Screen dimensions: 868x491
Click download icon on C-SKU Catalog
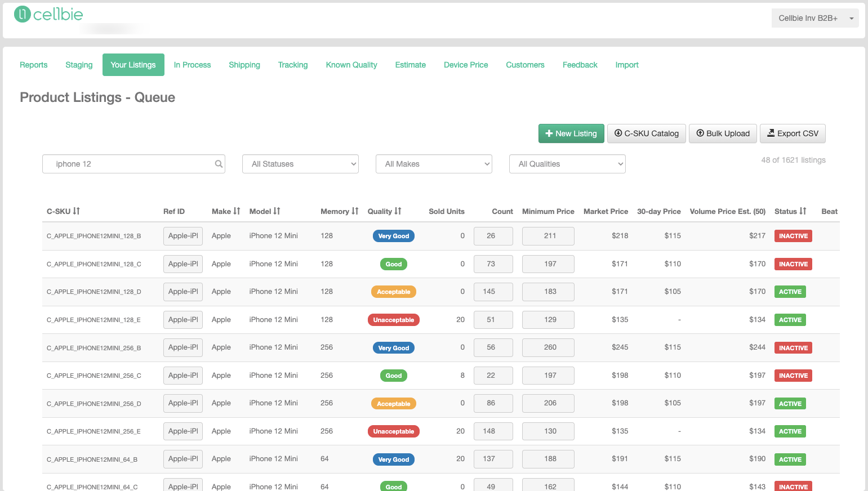tap(618, 133)
